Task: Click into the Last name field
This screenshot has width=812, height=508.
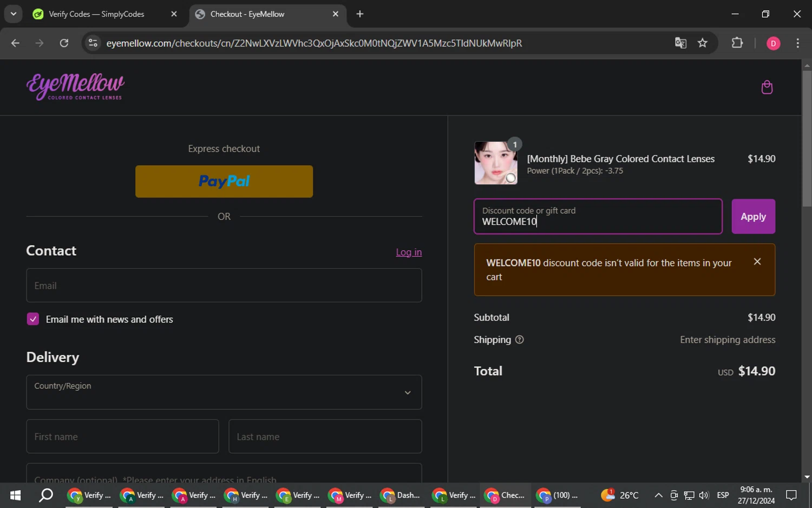Action: coord(325,437)
